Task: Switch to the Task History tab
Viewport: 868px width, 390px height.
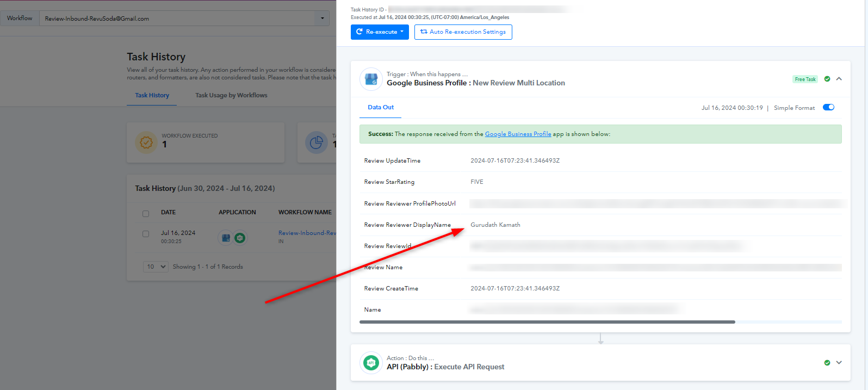Action: pyautogui.click(x=152, y=95)
